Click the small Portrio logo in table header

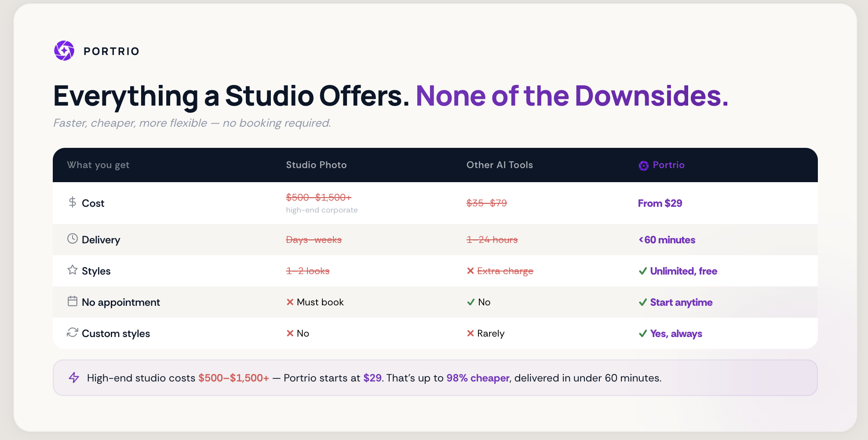[x=644, y=165]
